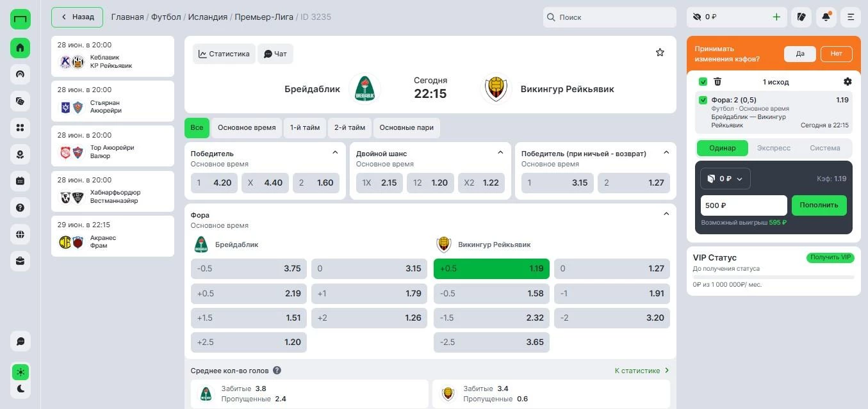Collapse the Двойной шанс section

point(500,152)
